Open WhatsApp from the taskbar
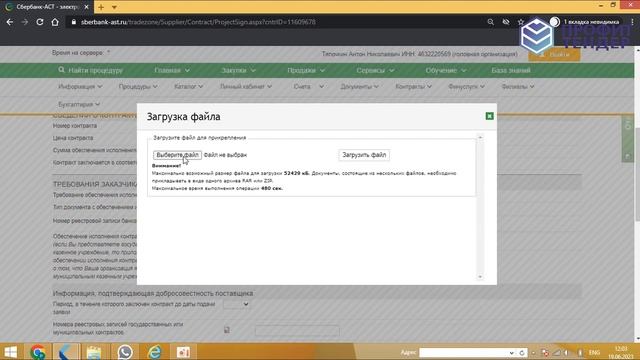The height and width of the screenshot is (360, 640). [x=124, y=352]
